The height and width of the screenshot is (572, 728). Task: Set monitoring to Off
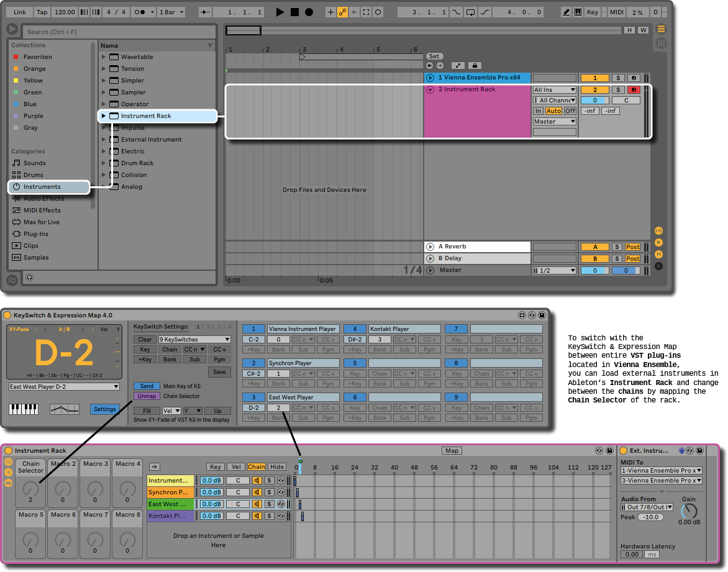pos(570,111)
